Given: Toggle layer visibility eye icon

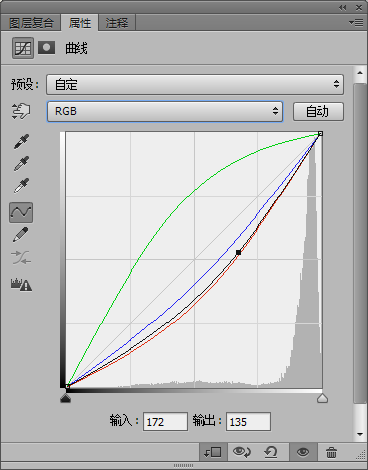Looking at the screenshot, I should point(303,452).
